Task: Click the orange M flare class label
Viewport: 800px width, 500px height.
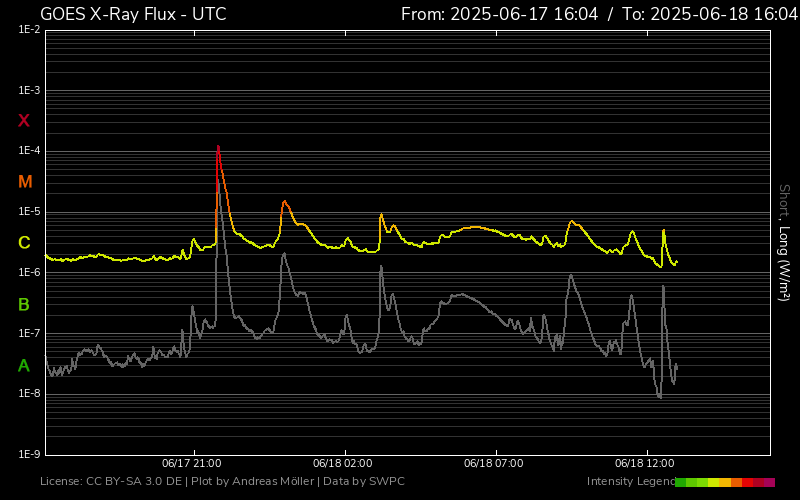Action: tap(25, 182)
